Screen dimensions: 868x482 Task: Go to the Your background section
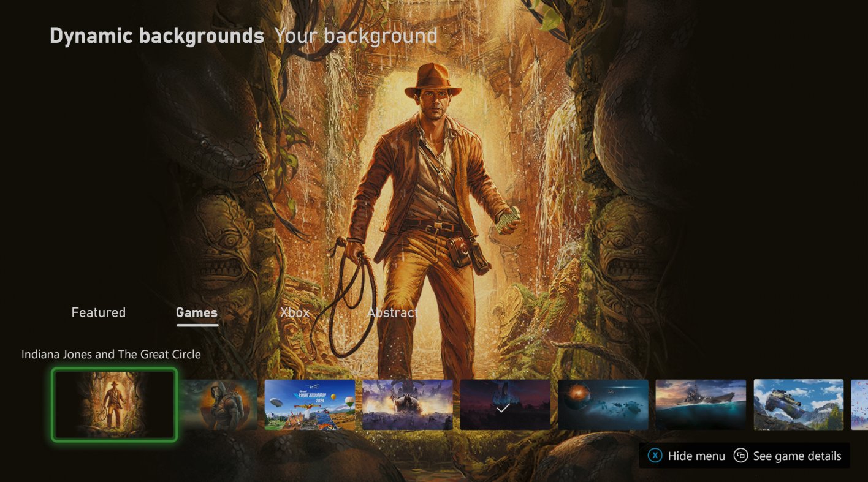356,36
